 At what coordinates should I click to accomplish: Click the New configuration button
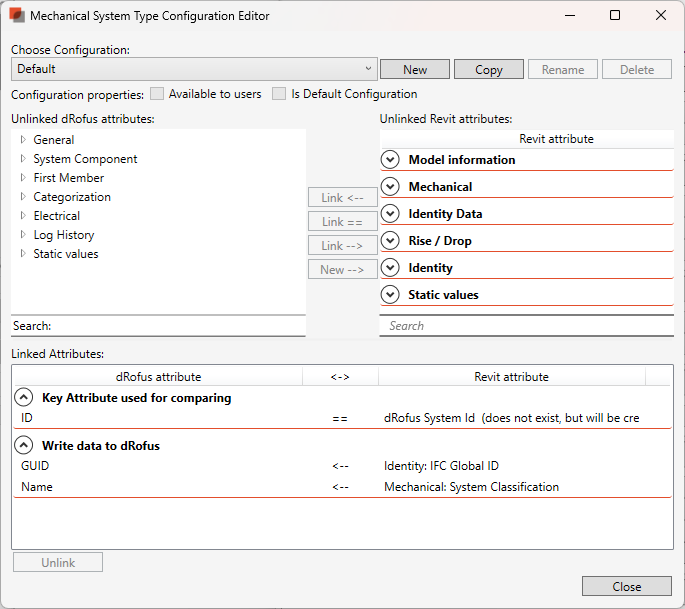415,69
